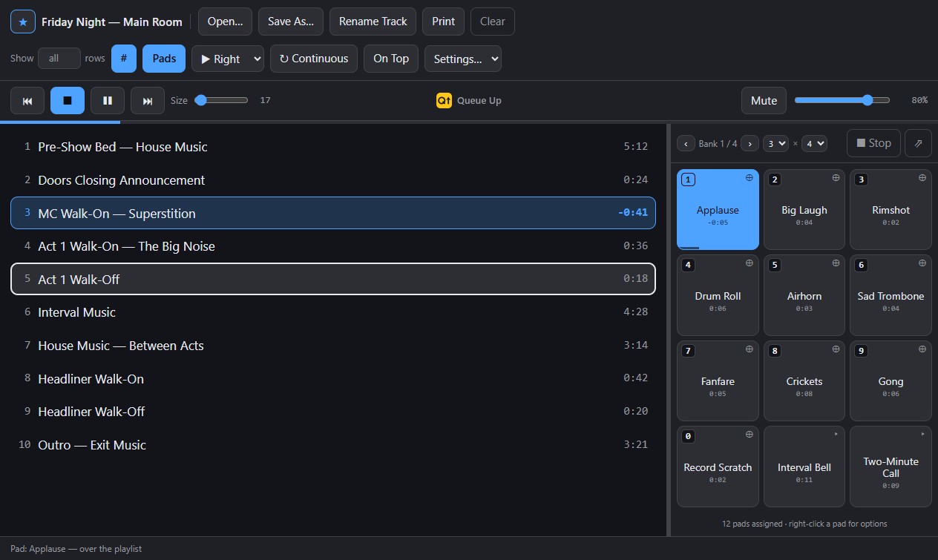Select the Interval Music track row

click(x=333, y=312)
